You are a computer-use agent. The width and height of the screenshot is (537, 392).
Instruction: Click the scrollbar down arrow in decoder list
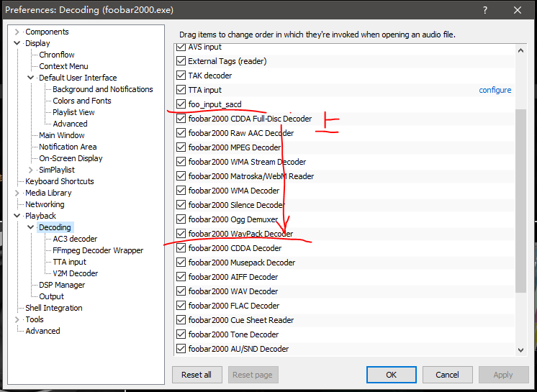pyautogui.click(x=521, y=350)
